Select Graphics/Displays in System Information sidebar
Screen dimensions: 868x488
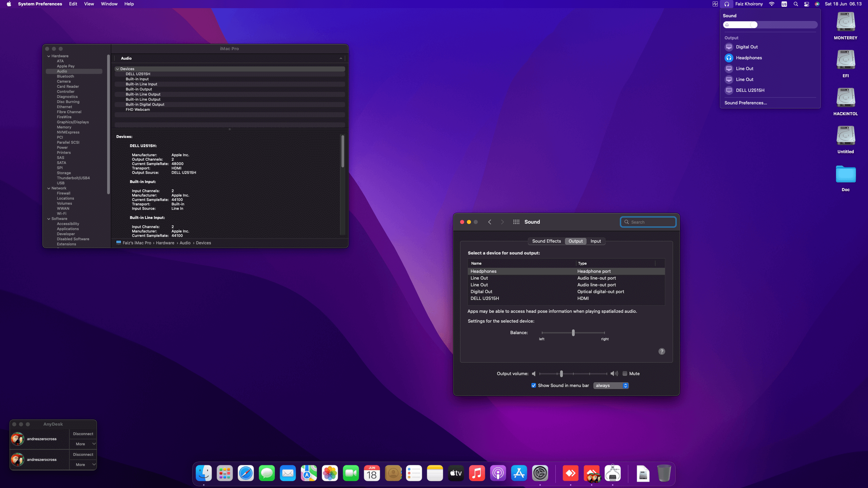pos(73,122)
